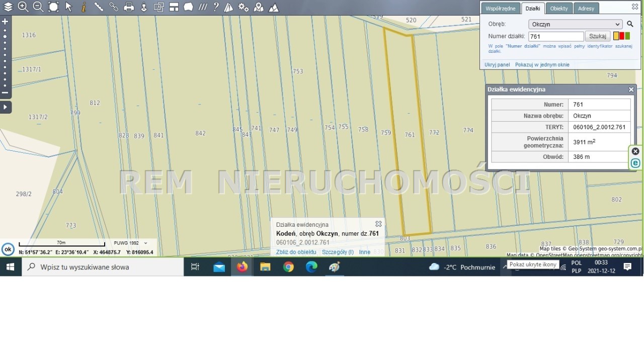Pick the red highlight color swatch
The height and width of the screenshot is (362, 644).
click(x=622, y=36)
